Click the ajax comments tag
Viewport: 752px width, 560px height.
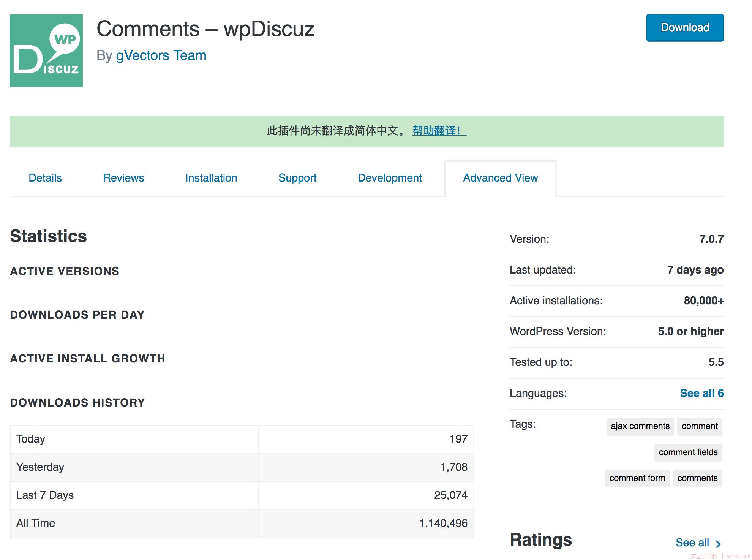click(x=640, y=426)
